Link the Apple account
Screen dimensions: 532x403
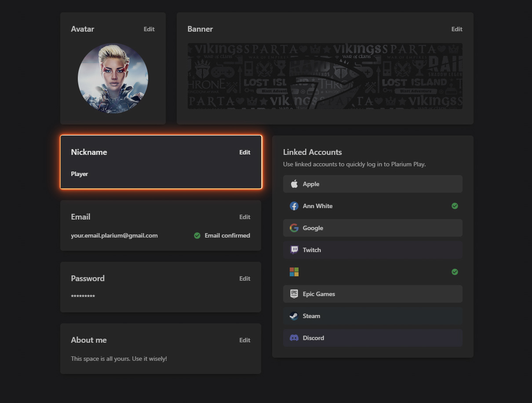pyautogui.click(x=373, y=184)
